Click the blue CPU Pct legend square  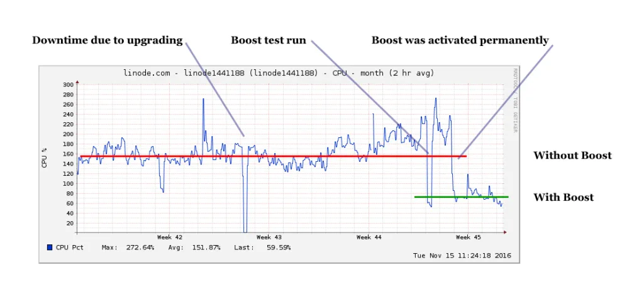pyautogui.click(x=50, y=248)
